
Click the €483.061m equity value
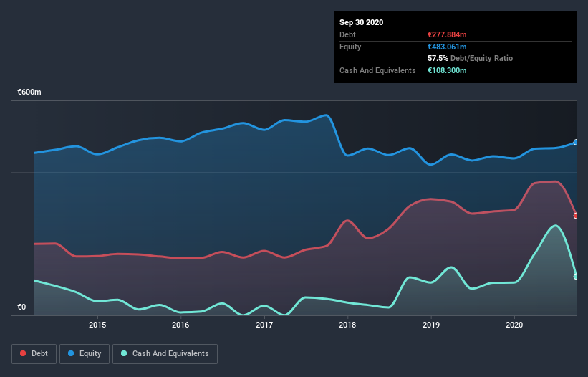[447, 47]
